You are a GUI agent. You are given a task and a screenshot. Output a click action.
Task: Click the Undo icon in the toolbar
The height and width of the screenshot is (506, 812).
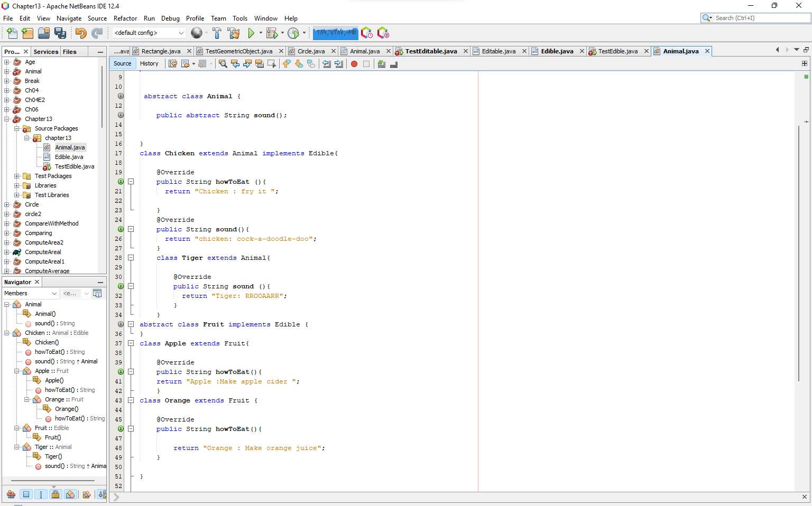pos(80,33)
